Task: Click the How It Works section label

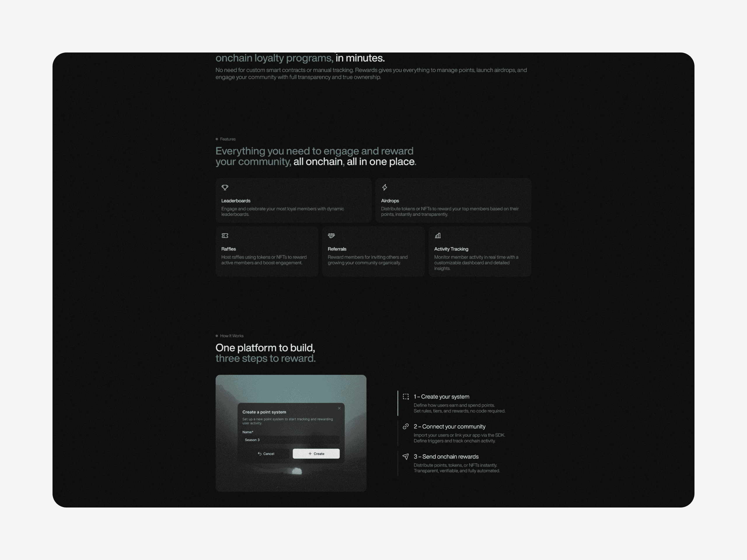Action: click(231, 336)
